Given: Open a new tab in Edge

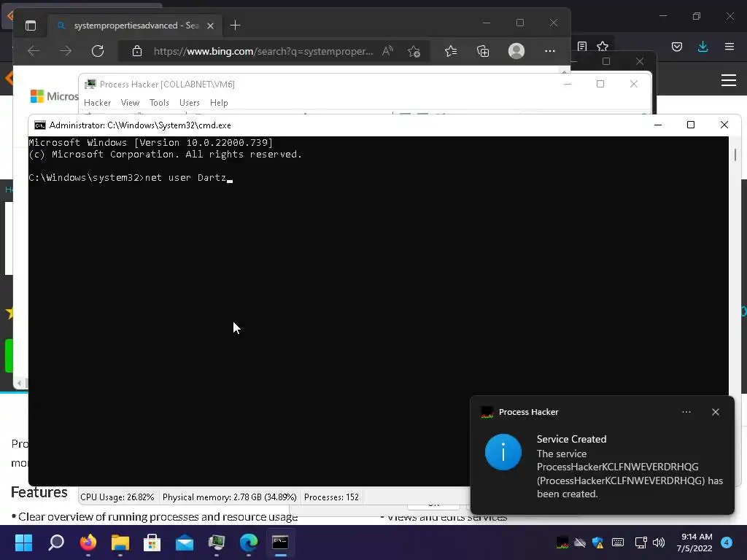Looking at the screenshot, I should click(x=235, y=26).
